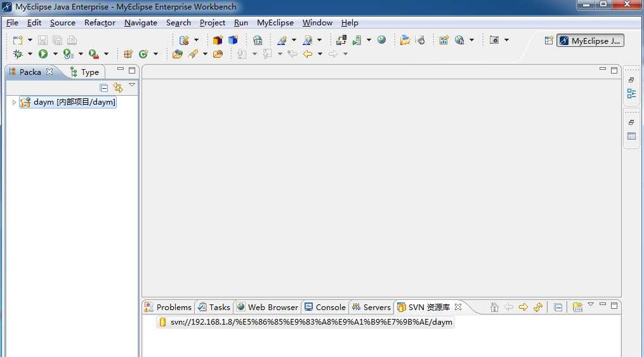Open the New Java Class dropdown arrow
Image resolution: width=644 pixels, height=357 pixels.
click(155, 54)
